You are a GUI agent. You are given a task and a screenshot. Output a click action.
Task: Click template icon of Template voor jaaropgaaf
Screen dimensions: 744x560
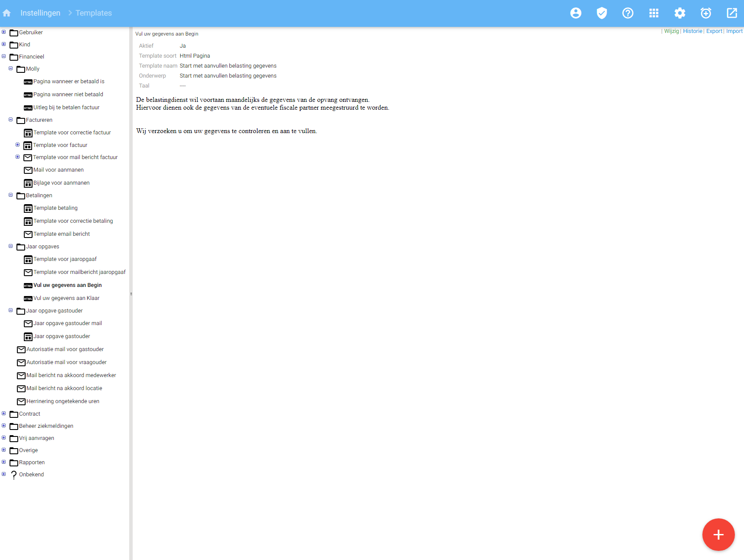[x=28, y=260]
